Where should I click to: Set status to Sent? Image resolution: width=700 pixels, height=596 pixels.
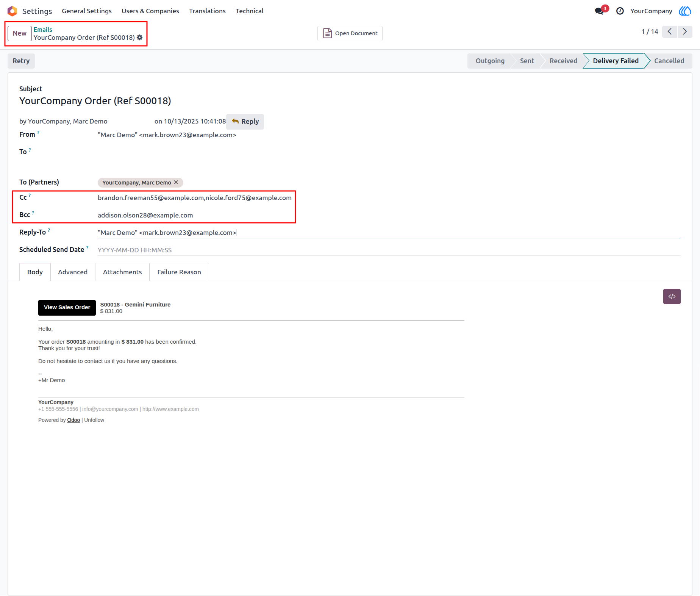pyautogui.click(x=527, y=61)
